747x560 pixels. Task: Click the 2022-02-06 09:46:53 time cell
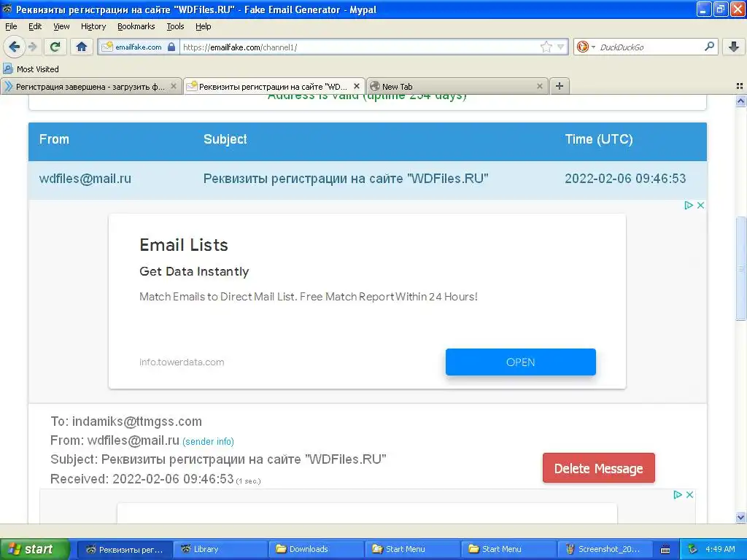(625, 179)
